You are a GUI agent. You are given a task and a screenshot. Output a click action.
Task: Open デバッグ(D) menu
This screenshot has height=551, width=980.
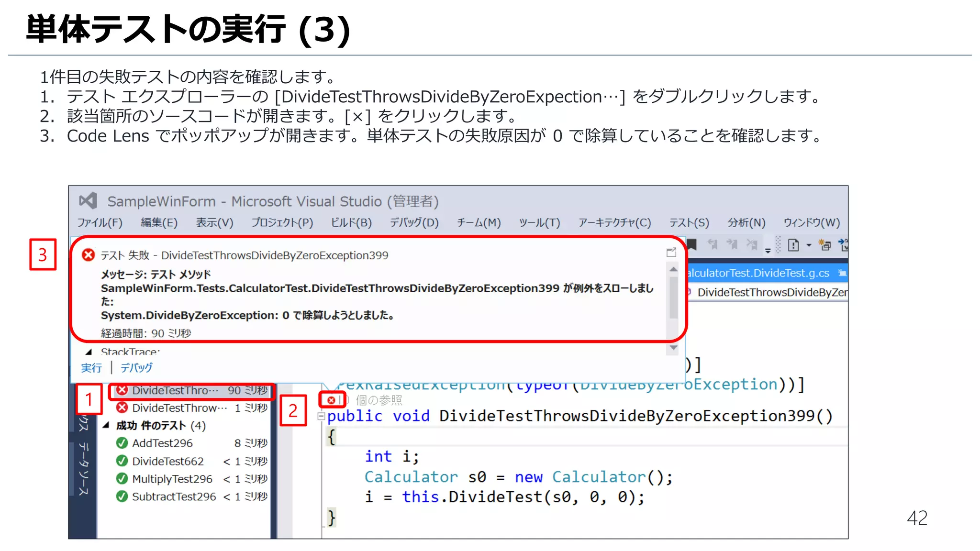(414, 222)
